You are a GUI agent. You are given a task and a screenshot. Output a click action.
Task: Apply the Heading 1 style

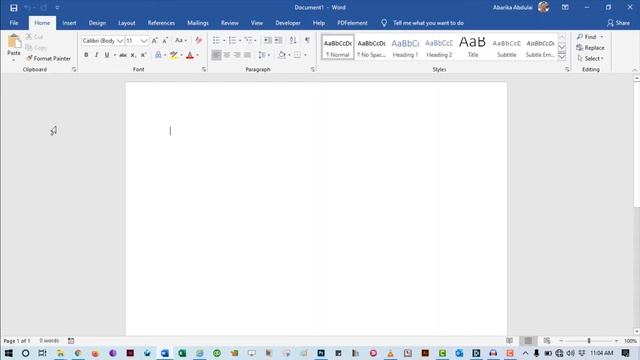405,48
